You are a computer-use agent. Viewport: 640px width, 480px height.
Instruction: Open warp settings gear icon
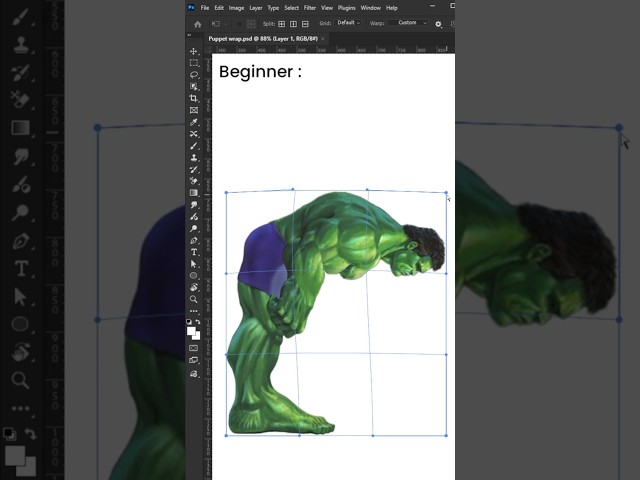tap(438, 24)
